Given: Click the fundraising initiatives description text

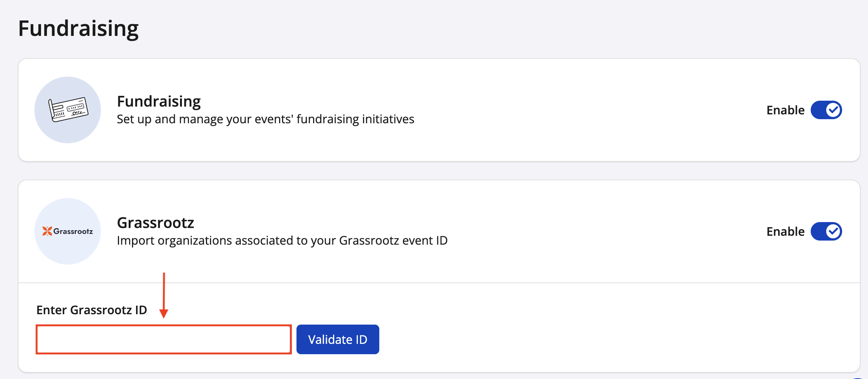Looking at the screenshot, I should [x=265, y=119].
